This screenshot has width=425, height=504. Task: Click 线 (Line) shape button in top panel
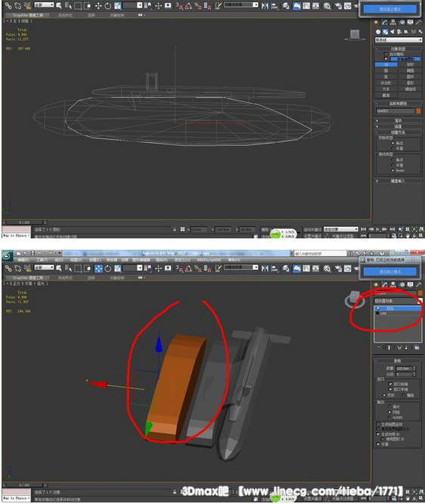pos(386,64)
